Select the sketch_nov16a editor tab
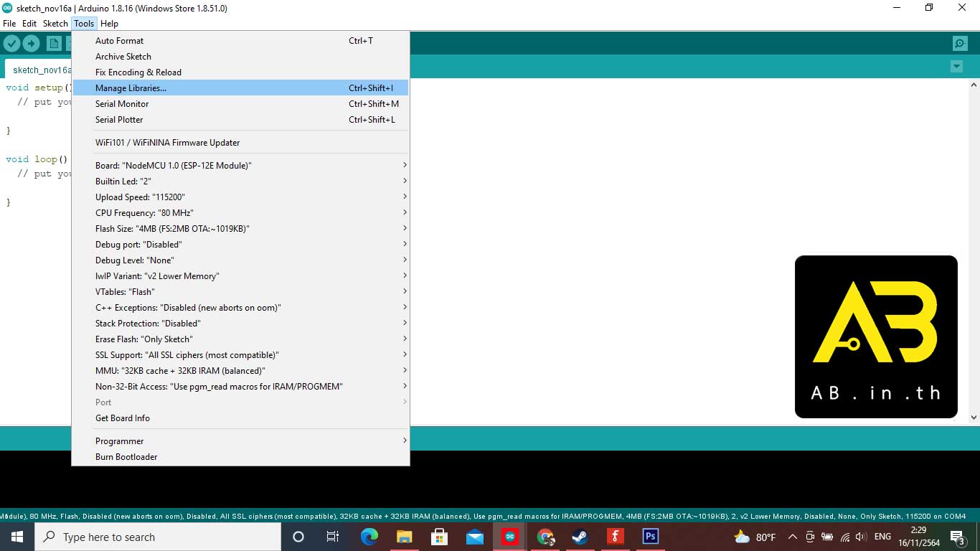The width and height of the screenshot is (980, 551). coord(39,70)
